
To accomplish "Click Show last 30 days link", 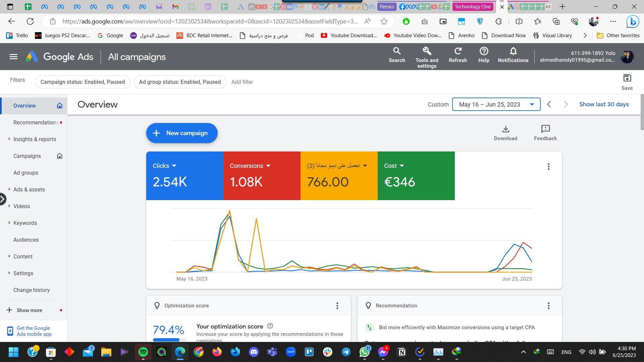I will pyautogui.click(x=604, y=104).
